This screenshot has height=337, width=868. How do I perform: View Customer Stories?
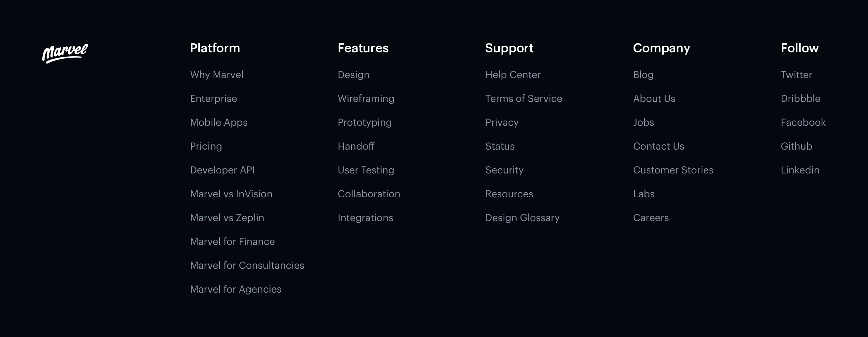(673, 170)
